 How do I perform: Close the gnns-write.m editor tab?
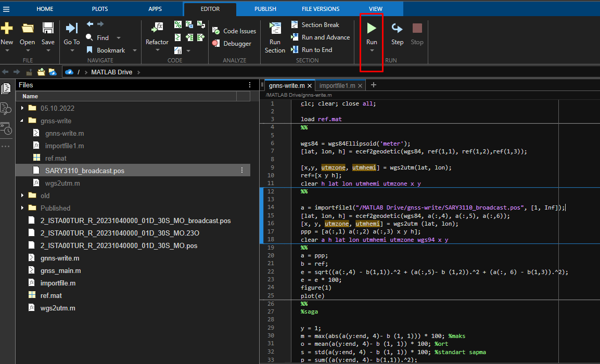[310, 86]
